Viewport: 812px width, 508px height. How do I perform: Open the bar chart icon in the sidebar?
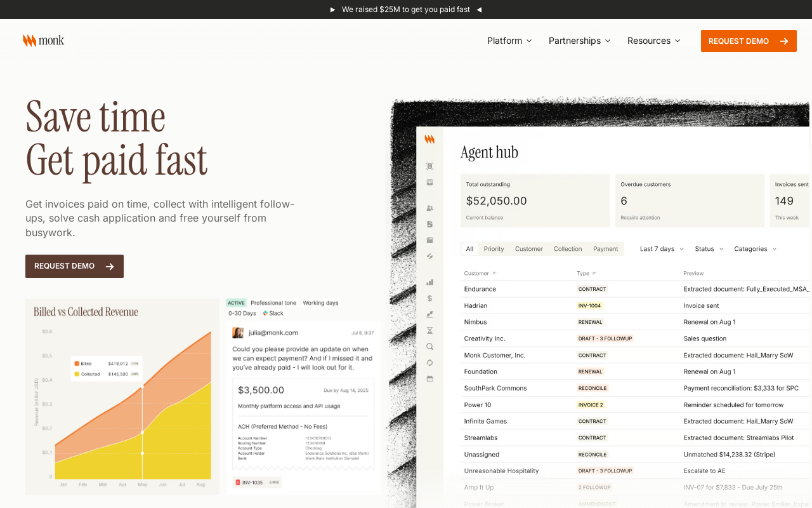click(x=429, y=282)
